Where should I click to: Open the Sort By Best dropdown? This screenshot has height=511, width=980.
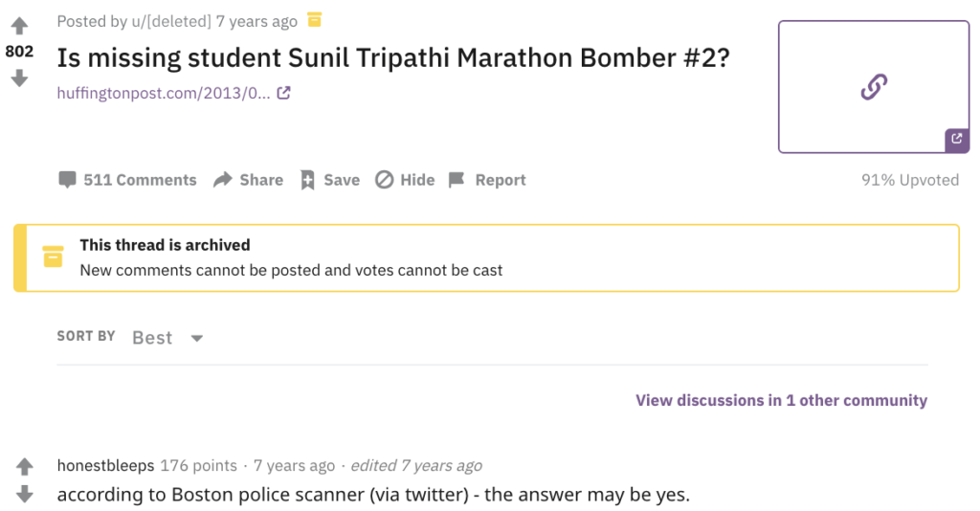point(168,338)
